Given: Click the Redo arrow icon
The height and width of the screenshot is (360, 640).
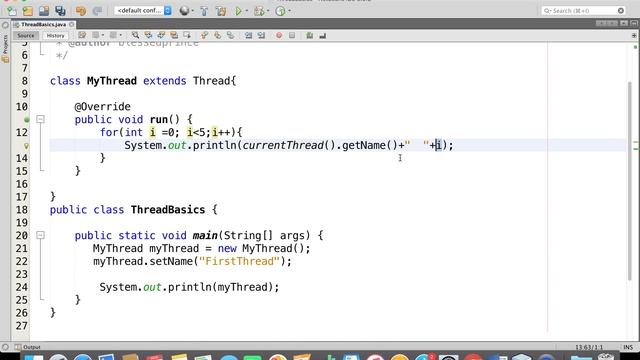Looking at the screenshot, I should (97, 11).
